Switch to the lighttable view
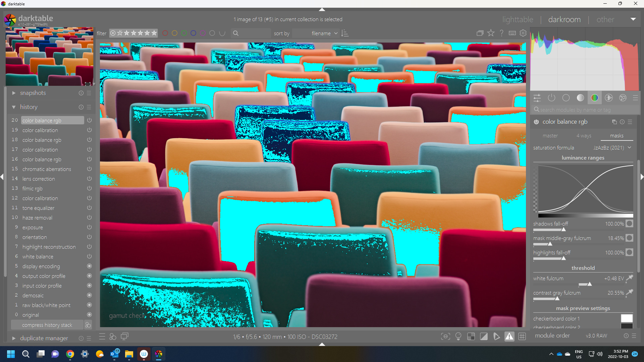The width and height of the screenshot is (644, 362). [x=518, y=19]
